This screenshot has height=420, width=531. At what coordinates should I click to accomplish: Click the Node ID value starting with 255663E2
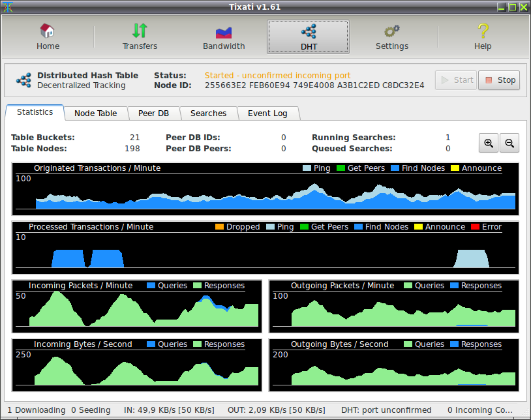314,85
